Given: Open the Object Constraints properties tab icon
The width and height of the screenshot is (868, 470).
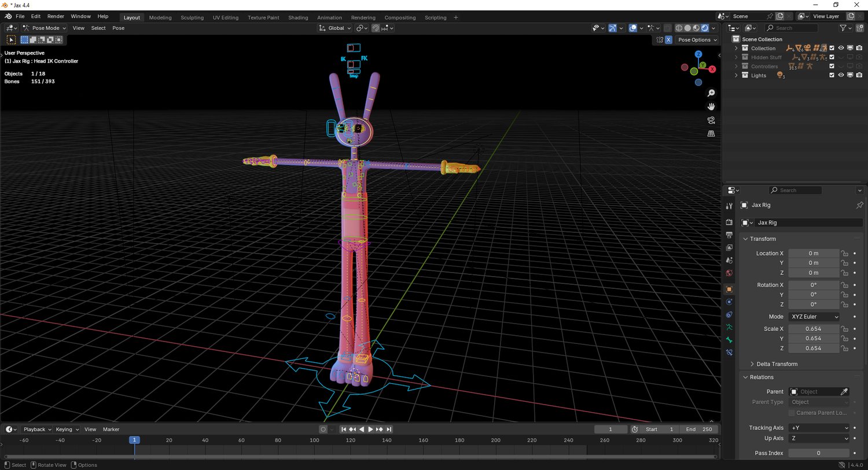Looking at the screenshot, I should pos(729,314).
